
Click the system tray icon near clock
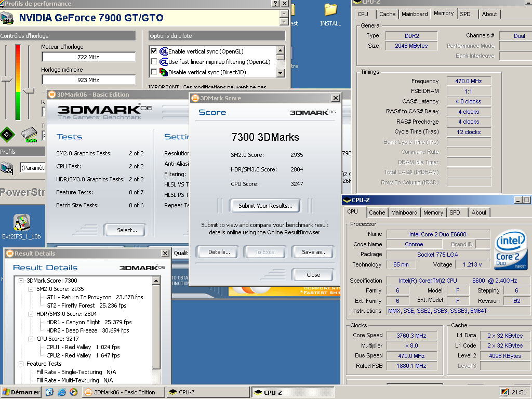point(505,392)
